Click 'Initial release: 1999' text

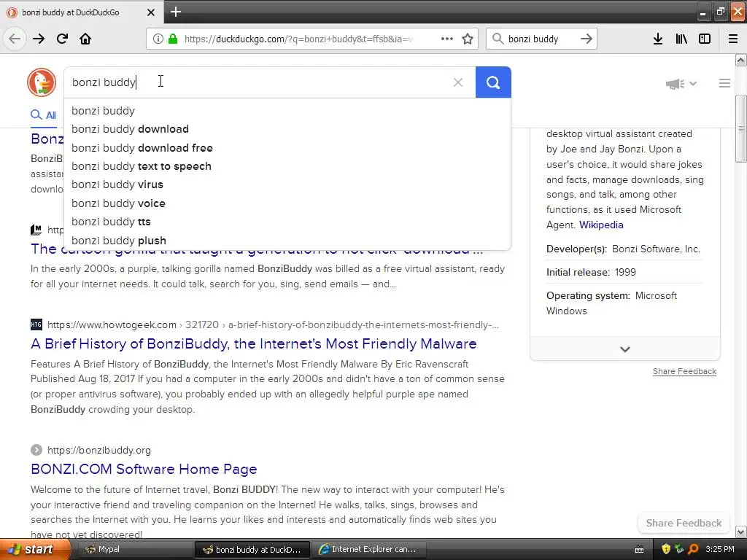(591, 273)
